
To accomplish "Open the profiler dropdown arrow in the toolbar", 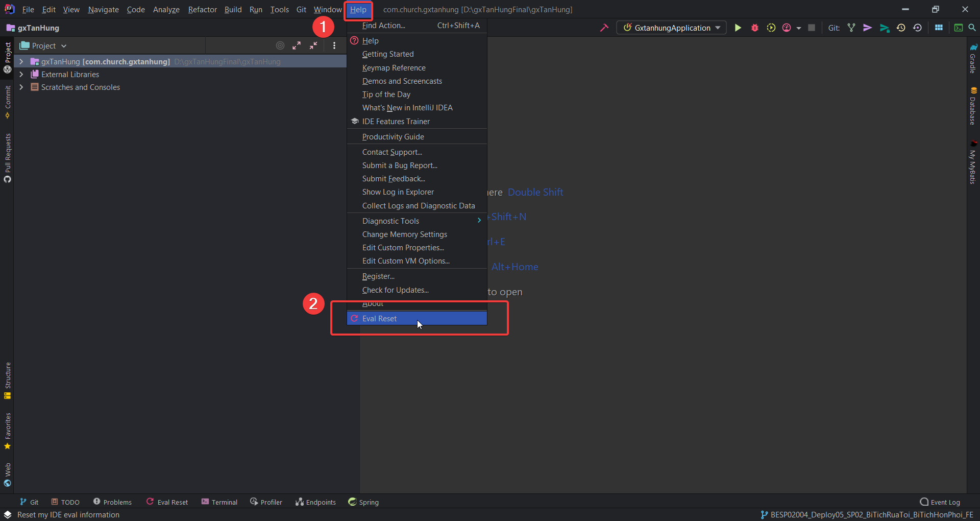I will click(799, 28).
